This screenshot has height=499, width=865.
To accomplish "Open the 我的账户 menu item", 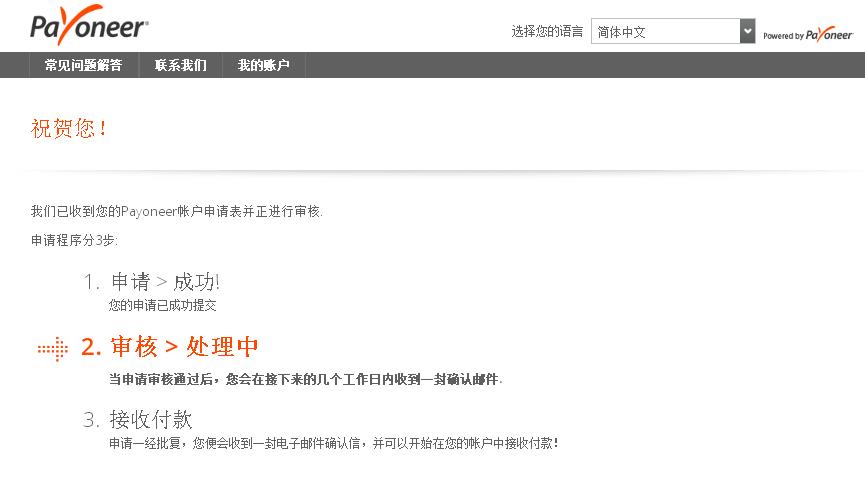I will pyautogui.click(x=263, y=65).
